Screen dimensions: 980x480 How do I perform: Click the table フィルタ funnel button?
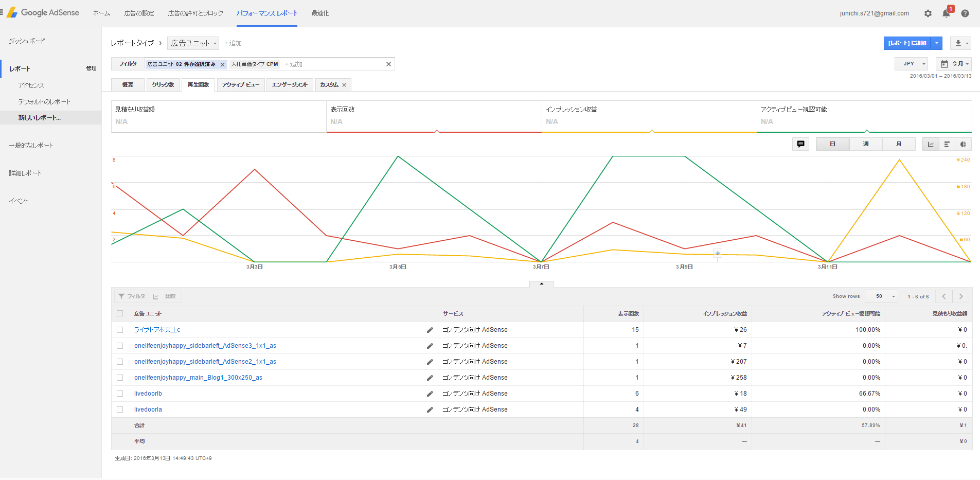[x=131, y=296]
